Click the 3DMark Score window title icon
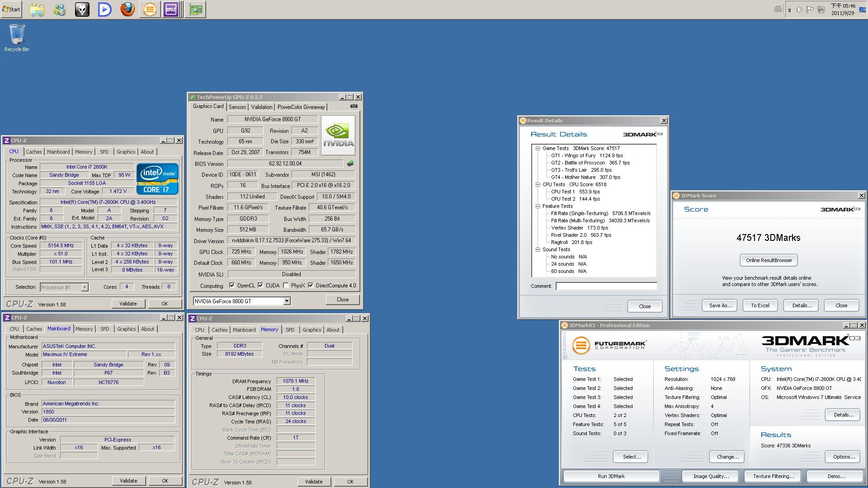This screenshot has height=488, width=868. (676, 196)
